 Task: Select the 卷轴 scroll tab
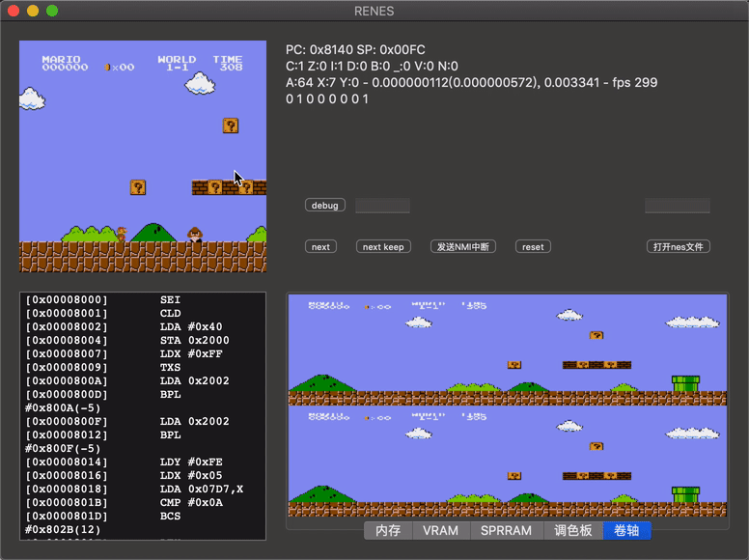[626, 530]
